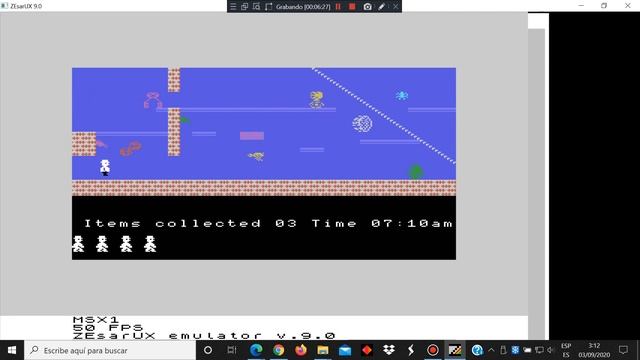
Task: Restore down the ZEsarUX window
Action: point(604,6)
